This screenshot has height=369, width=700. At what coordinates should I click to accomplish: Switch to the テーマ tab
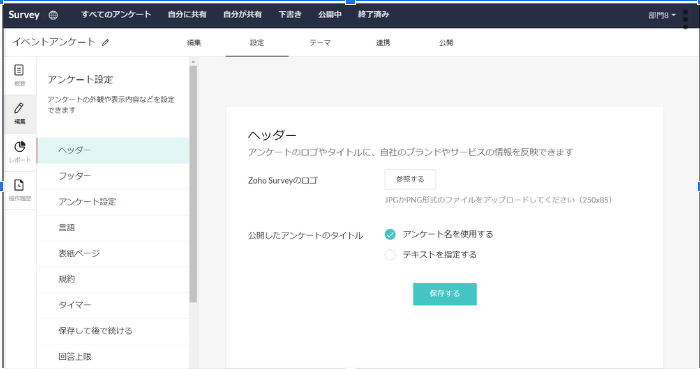pos(320,43)
